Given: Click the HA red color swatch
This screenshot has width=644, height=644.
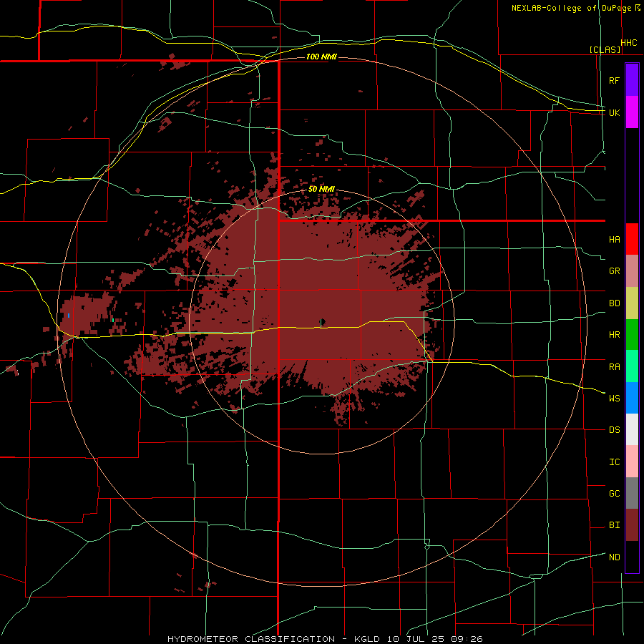Looking at the screenshot, I should tap(632, 239).
